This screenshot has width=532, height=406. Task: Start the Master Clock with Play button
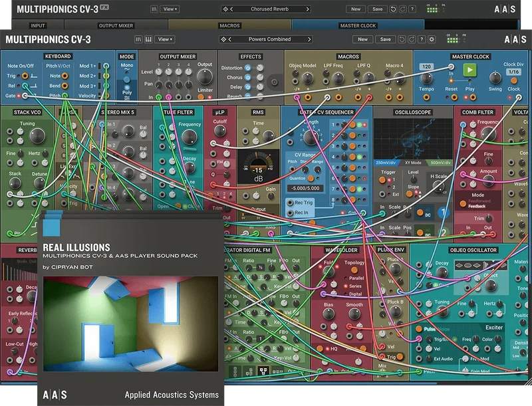[469, 70]
